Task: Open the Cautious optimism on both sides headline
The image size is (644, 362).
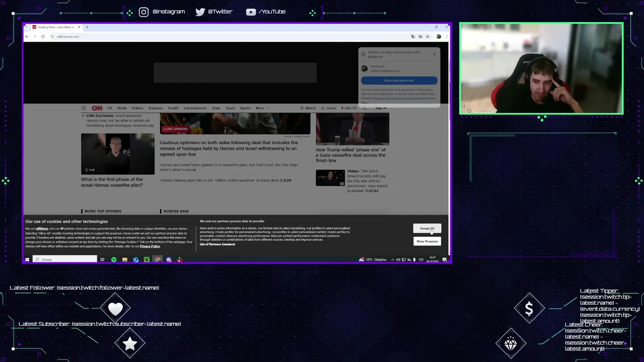Action: coord(229,148)
